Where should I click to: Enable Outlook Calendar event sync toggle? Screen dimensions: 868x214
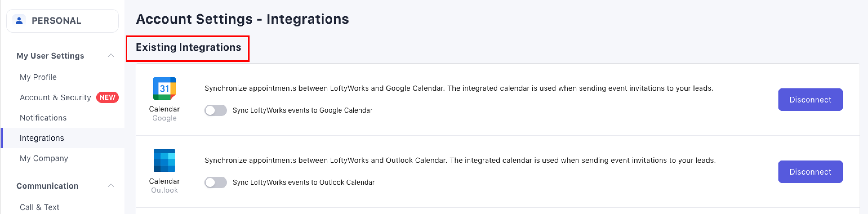tap(216, 182)
